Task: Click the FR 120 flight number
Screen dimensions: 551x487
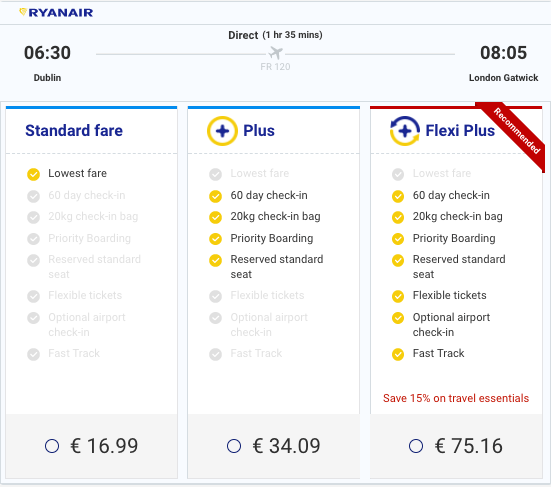Action: pyautogui.click(x=275, y=67)
